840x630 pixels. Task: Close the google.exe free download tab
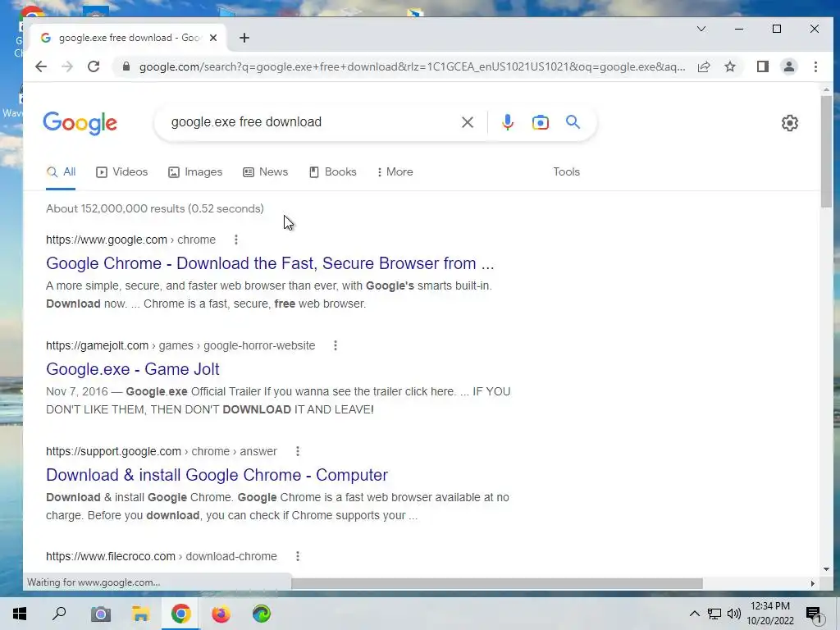213,38
